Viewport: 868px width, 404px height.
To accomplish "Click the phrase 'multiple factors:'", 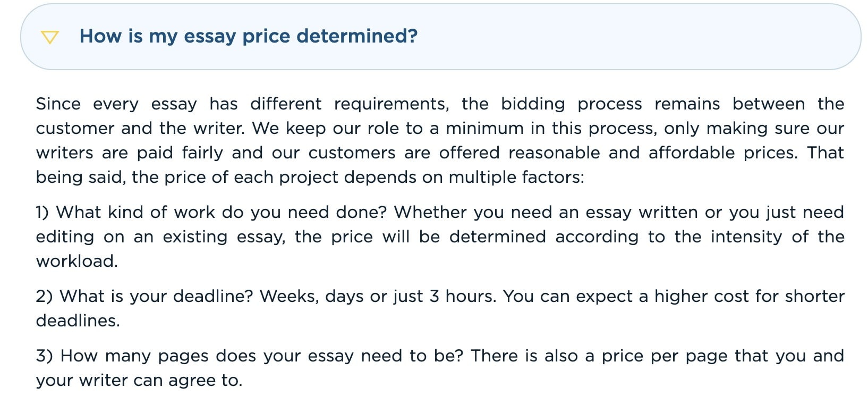I will (516, 177).
